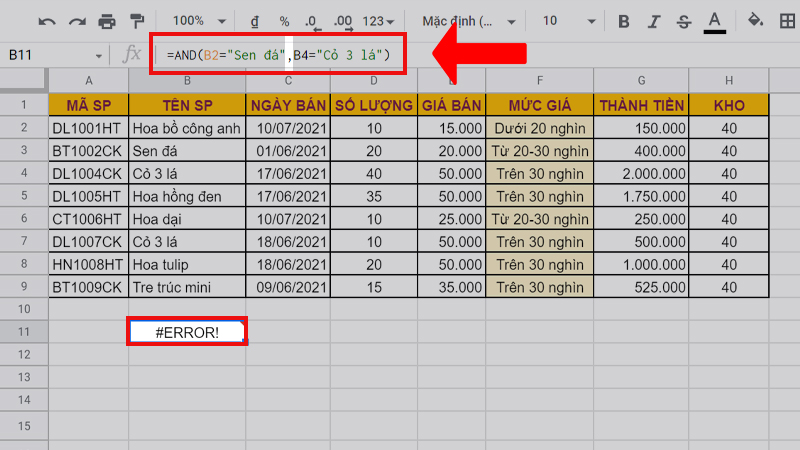Open the 123 more formats dropdown
This screenshot has height=450, width=800.
(378, 21)
